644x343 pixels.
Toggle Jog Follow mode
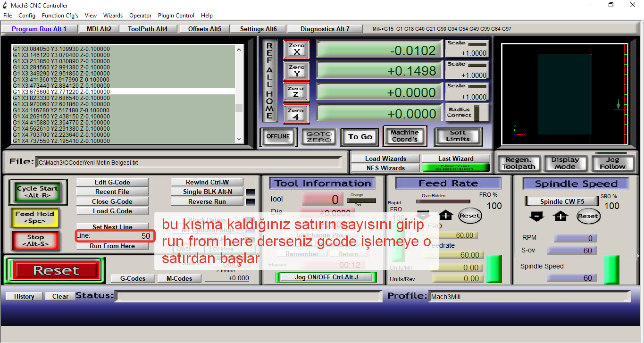tap(612, 163)
